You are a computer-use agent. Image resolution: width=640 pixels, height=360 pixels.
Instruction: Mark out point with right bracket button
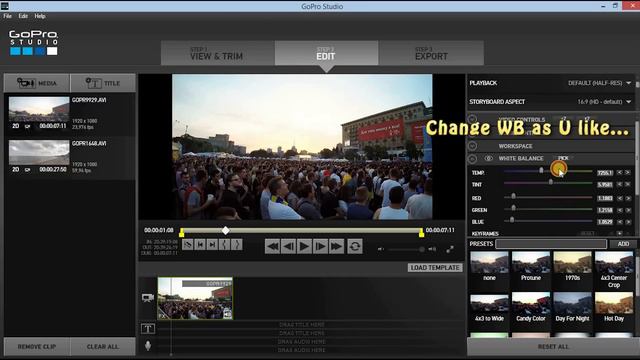[x=237, y=244]
